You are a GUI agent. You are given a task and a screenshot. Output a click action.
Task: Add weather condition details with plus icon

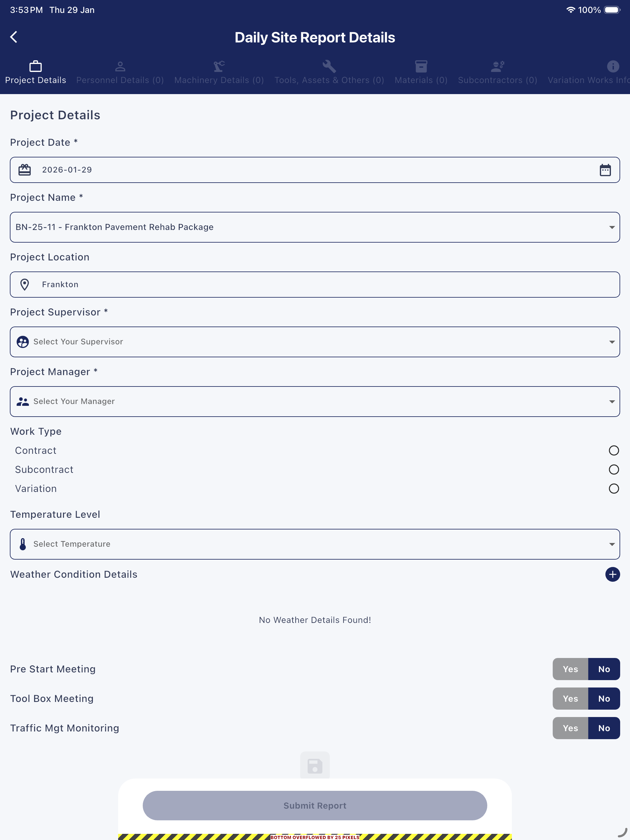[612, 574]
